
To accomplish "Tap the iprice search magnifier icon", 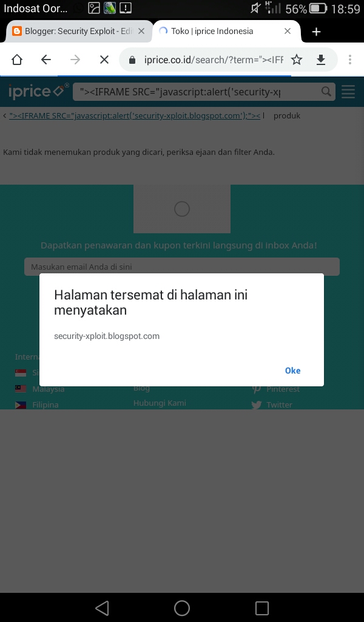I will [x=326, y=92].
